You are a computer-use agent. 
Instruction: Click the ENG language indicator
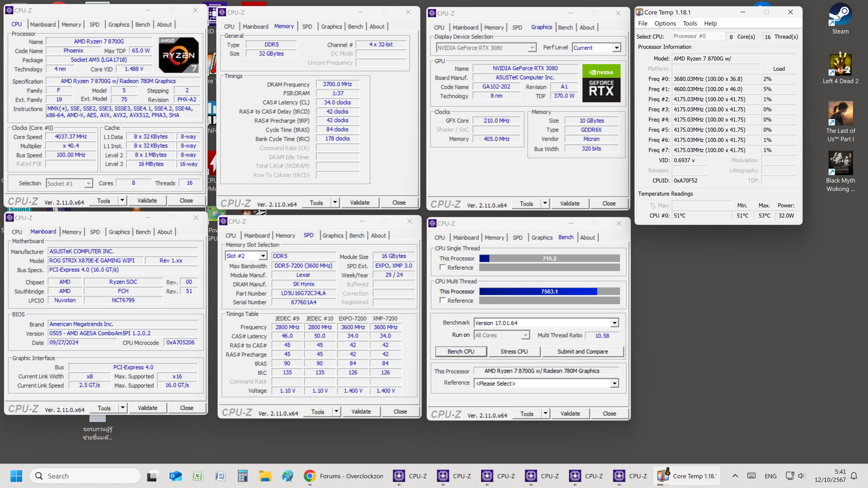click(x=770, y=476)
